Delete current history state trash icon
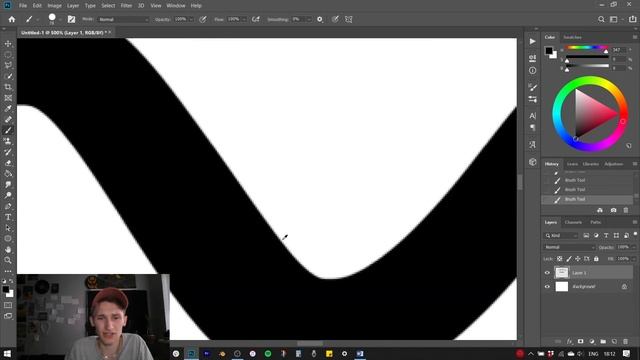This screenshot has height=360, width=640. pyautogui.click(x=626, y=210)
